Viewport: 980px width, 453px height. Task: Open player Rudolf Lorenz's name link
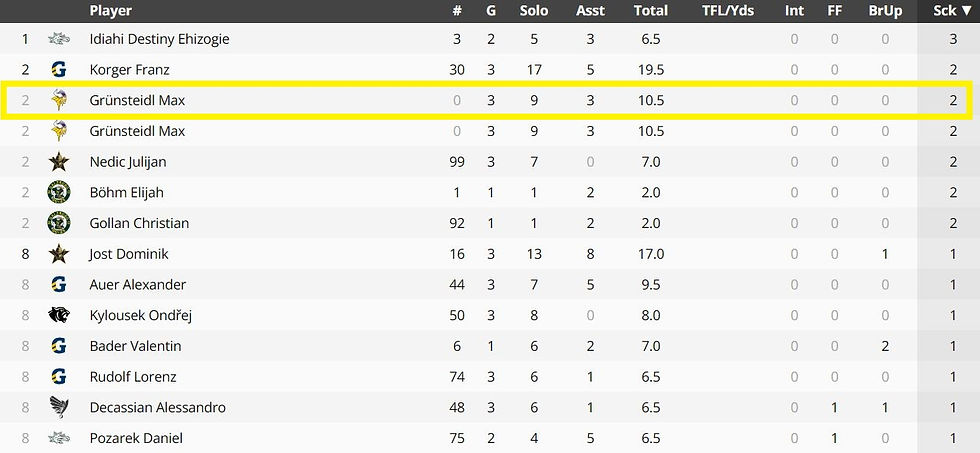tap(133, 377)
